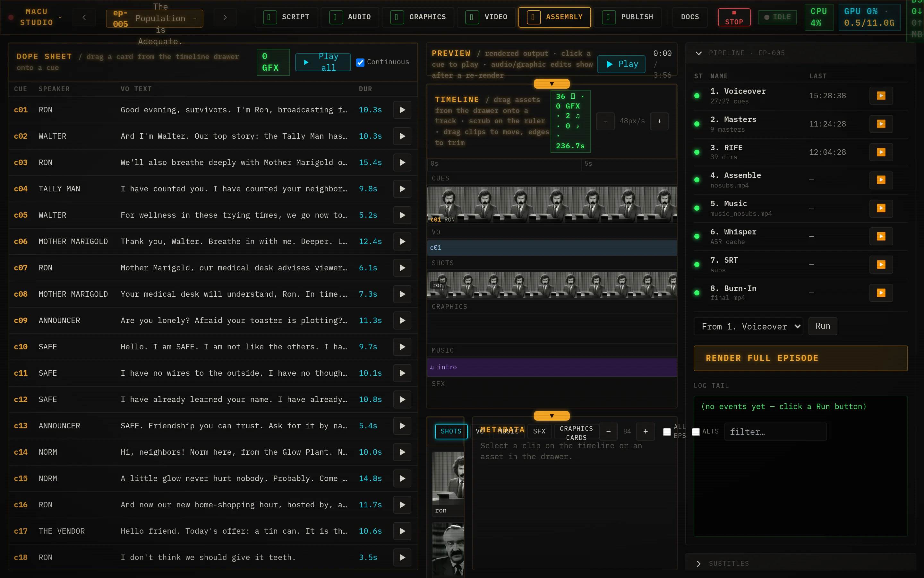Select the c01 RON cue filmstrip

pyautogui.click(x=552, y=205)
